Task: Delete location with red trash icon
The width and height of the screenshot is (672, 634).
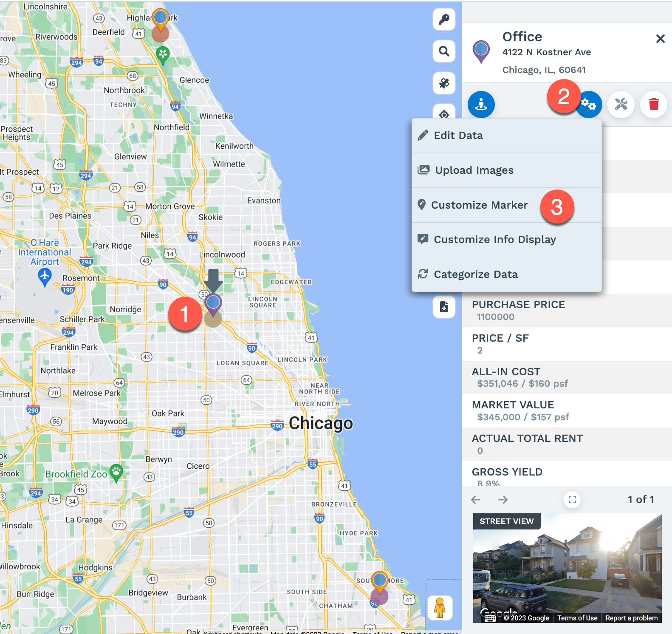Action: point(654,104)
